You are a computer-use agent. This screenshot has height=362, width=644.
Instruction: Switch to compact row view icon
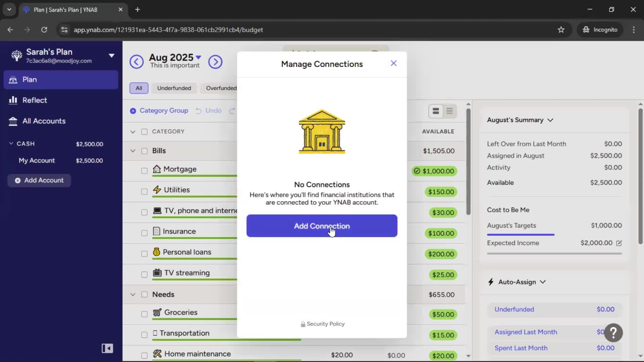pyautogui.click(x=449, y=111)
